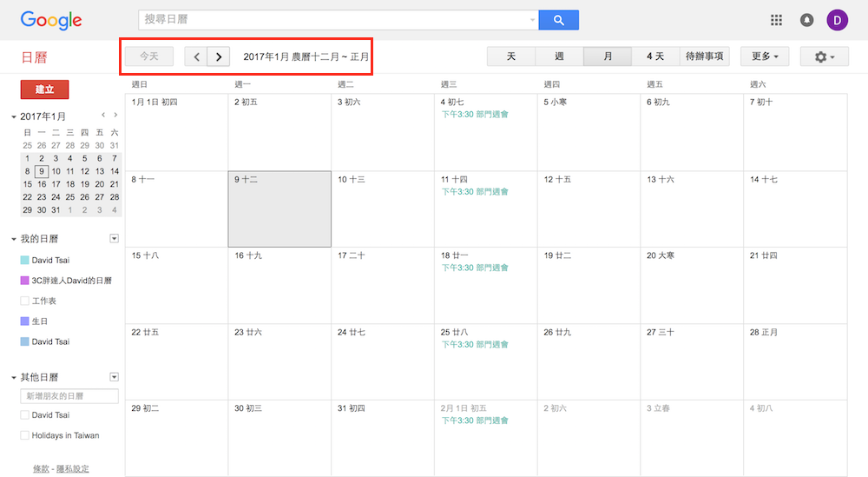868x477 pixels.
Task: Click next arrow in mini calendar
Action: (x=115, y=115)
